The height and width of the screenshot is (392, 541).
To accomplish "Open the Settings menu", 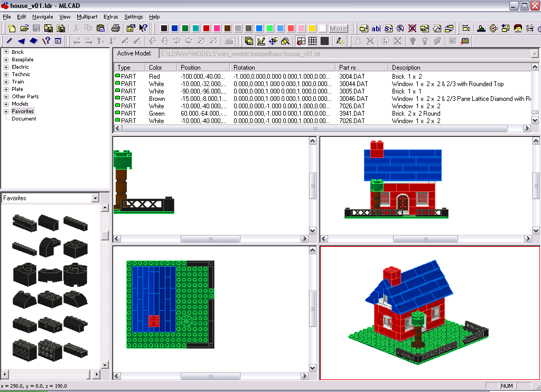I will tap(134, 16).
